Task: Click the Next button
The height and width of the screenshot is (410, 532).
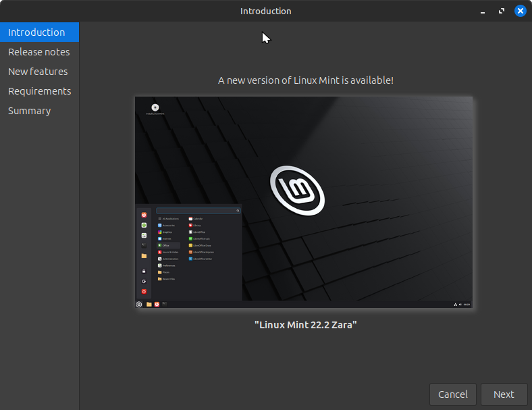Action: point(504,394)
